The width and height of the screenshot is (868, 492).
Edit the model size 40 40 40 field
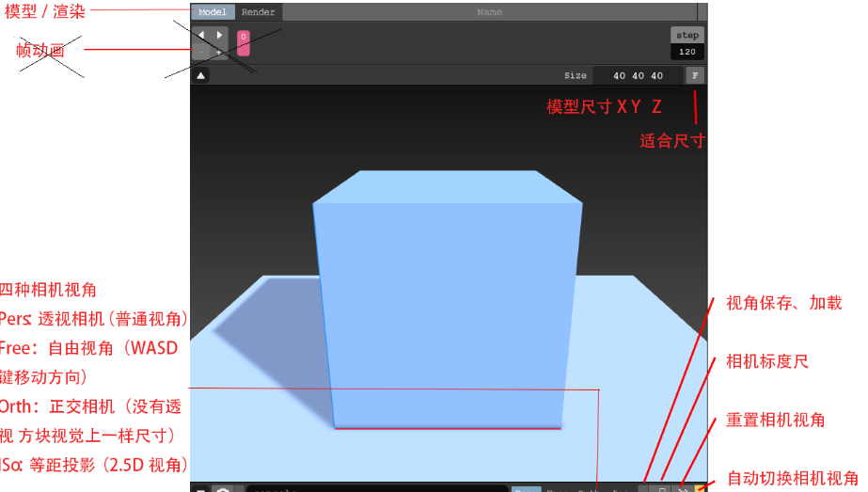coord(639,75)
